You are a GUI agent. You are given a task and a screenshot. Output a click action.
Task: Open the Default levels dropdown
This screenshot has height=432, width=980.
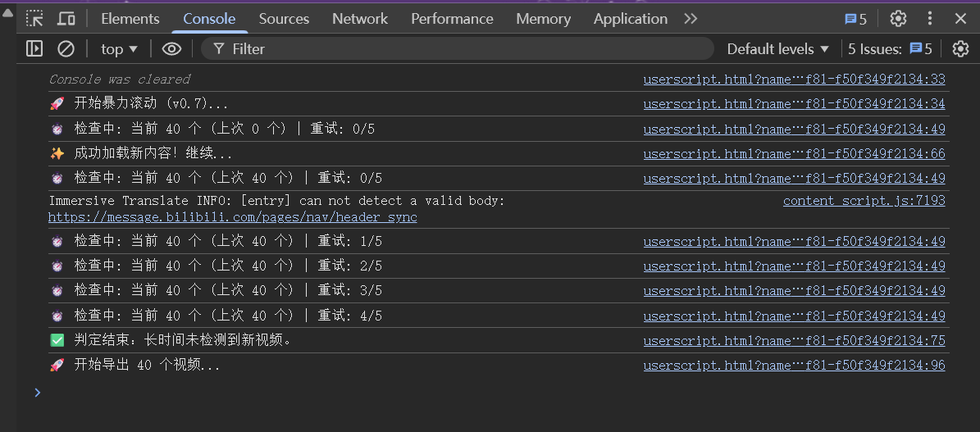tap(777, 49)
